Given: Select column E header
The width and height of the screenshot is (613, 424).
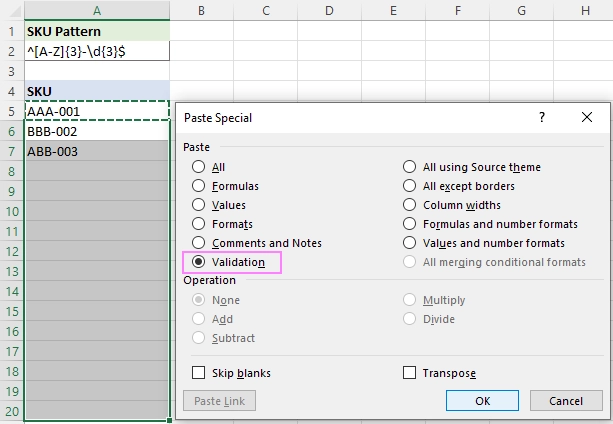Looking at the screenshot, I should pyautogui.click(x=393, y=11).
